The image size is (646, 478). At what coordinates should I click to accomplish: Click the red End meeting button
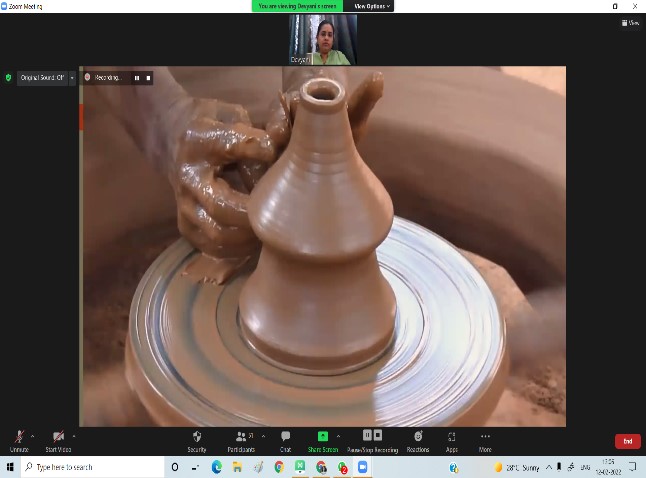[627, 441]
